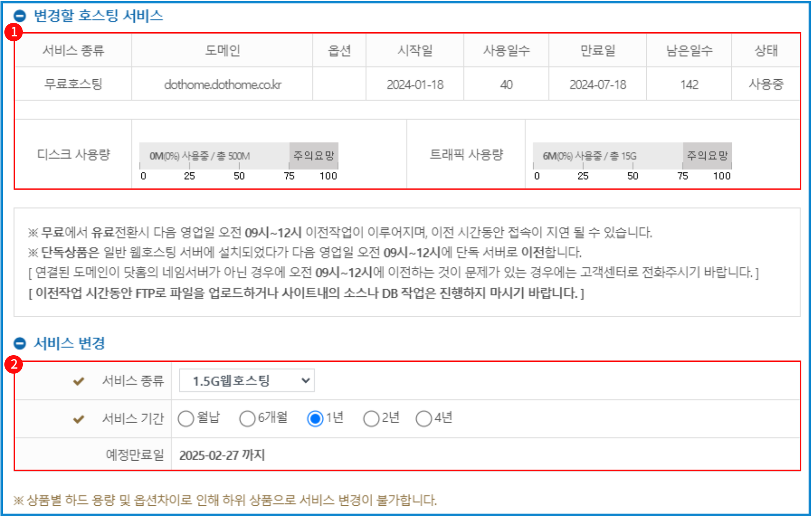The height and width of the screenshot is (516, 812).
Task: Choose the 1년 service period radio button
Action: tap(315, 418)
